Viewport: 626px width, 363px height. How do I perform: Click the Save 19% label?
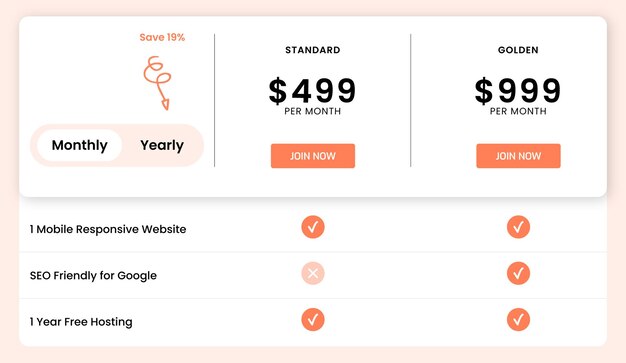click(162, 38)
